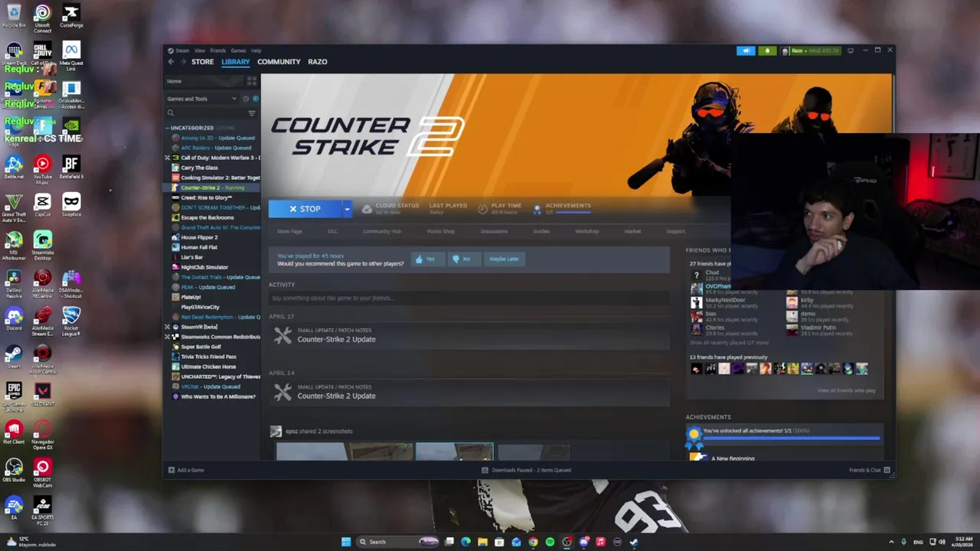Switch library to grid collections view icon

pos(251,81)
